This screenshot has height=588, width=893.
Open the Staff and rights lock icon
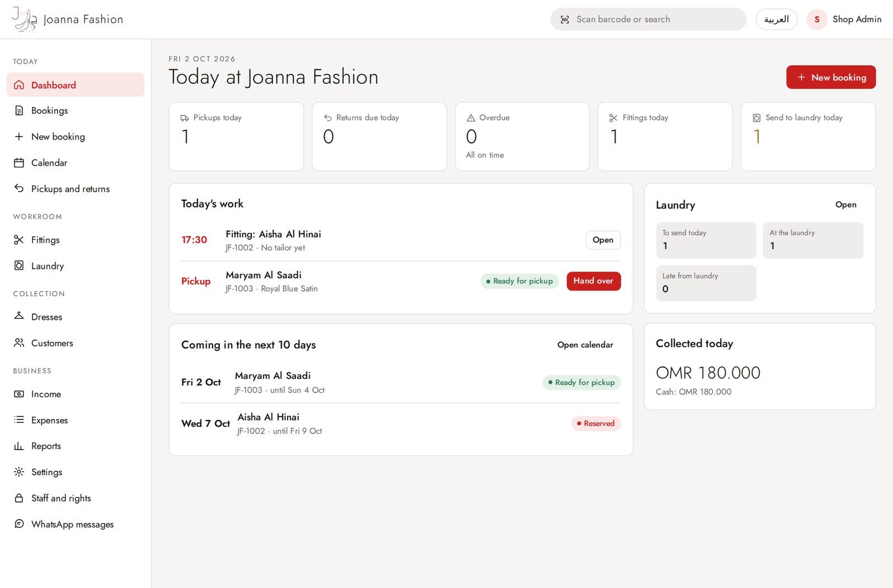[19, 498]
